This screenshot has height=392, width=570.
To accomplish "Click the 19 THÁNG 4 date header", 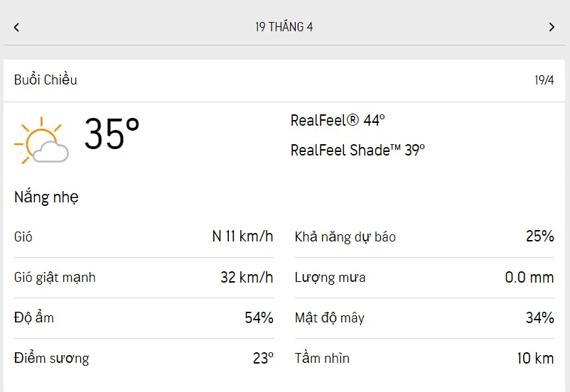I will [x=284, y=27].
